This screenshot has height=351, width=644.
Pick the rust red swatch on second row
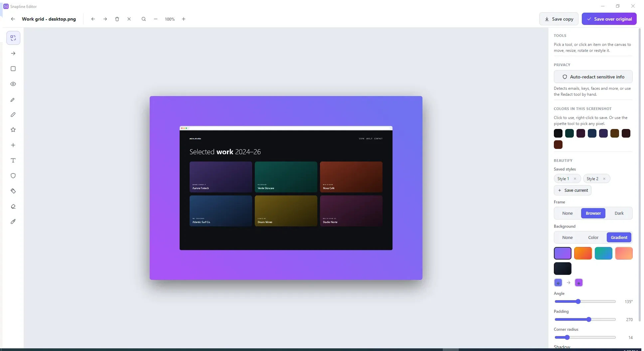click(x=558, y=145)
